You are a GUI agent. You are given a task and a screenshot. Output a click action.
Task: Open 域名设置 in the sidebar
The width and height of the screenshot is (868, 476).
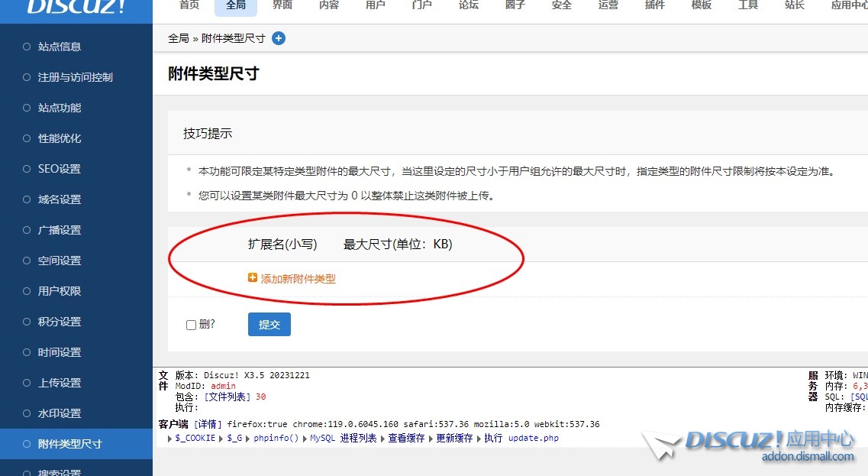pos(60,199)
